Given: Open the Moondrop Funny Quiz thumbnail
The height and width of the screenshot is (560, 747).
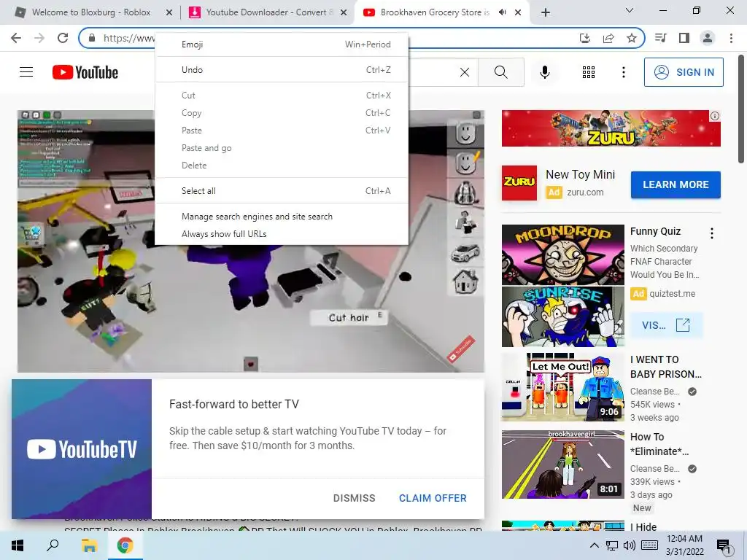Looking at the screenshot, I should point(562,285).
